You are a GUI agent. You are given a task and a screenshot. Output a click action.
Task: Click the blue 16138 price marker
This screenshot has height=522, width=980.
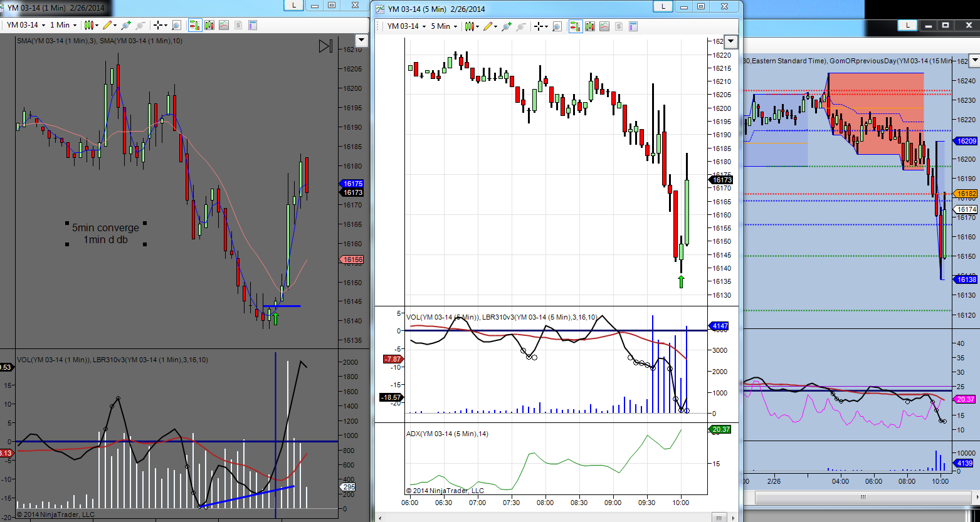966,279
